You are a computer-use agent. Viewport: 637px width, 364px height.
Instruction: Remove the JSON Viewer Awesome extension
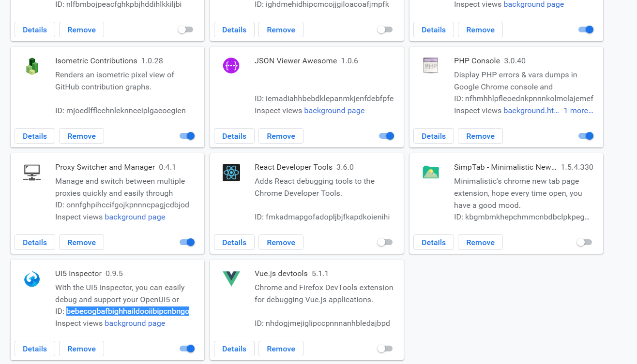coord(281,136)
